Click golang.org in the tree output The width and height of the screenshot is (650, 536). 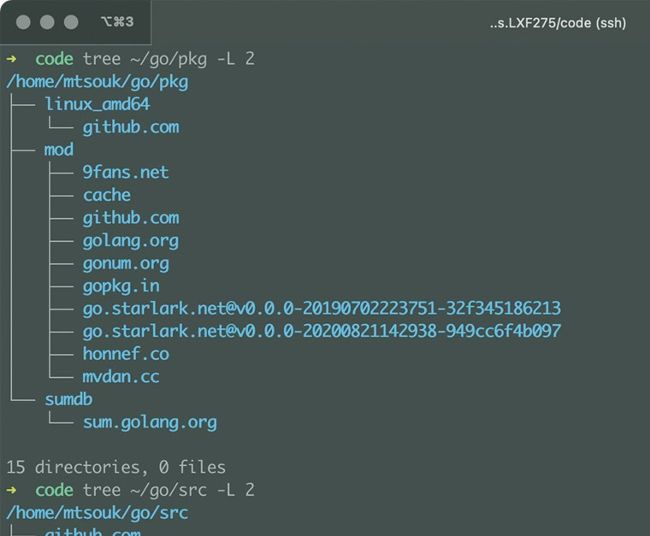click(131, 241)
